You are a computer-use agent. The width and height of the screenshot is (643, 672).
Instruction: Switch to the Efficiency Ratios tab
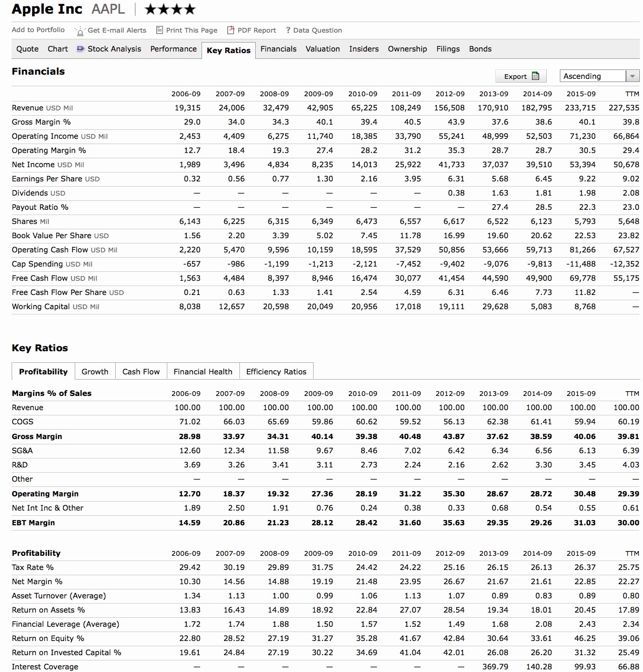pos(276,371)
